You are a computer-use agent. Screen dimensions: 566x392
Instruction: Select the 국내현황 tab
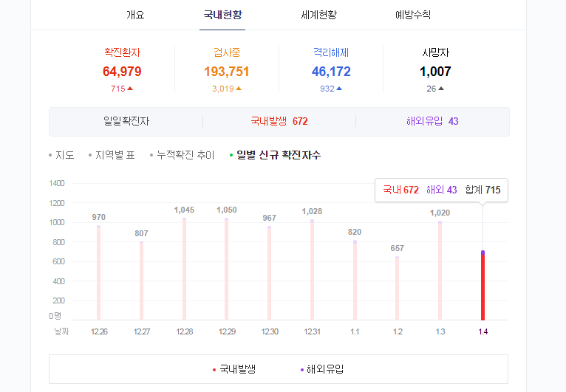click(x=222, y=15)
